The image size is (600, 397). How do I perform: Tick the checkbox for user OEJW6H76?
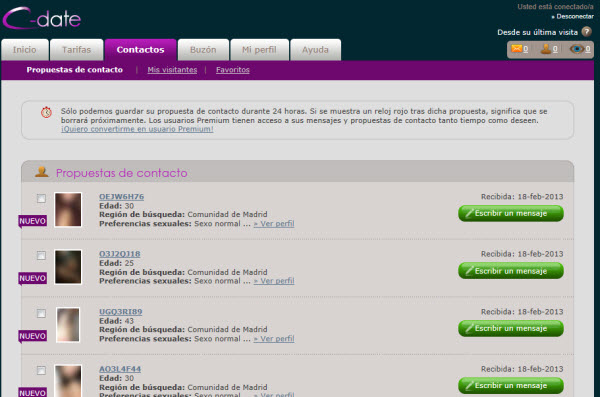(x=41, y=198)
